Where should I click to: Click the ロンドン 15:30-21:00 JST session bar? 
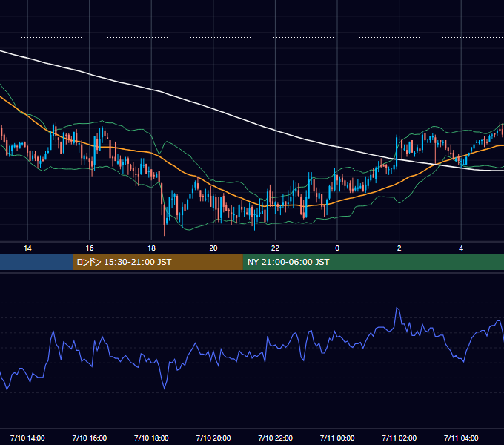(157, 262)
